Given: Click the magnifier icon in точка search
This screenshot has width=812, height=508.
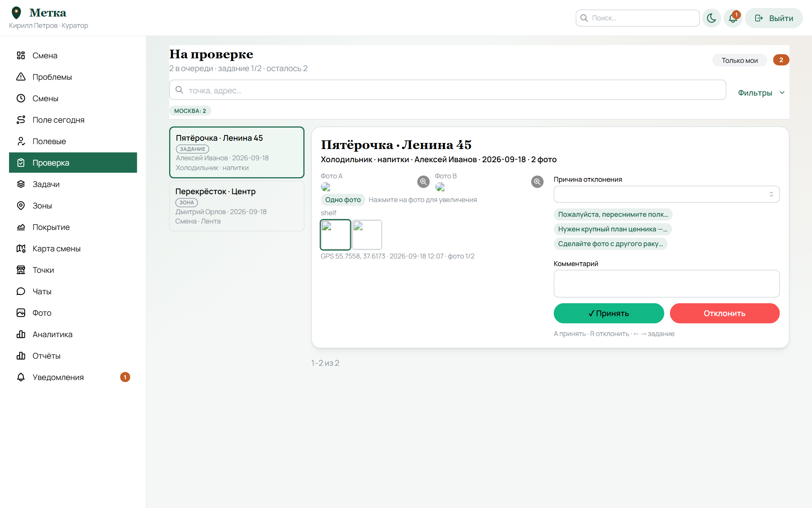Looking at the screenshot, I should [x=180, y=90].
